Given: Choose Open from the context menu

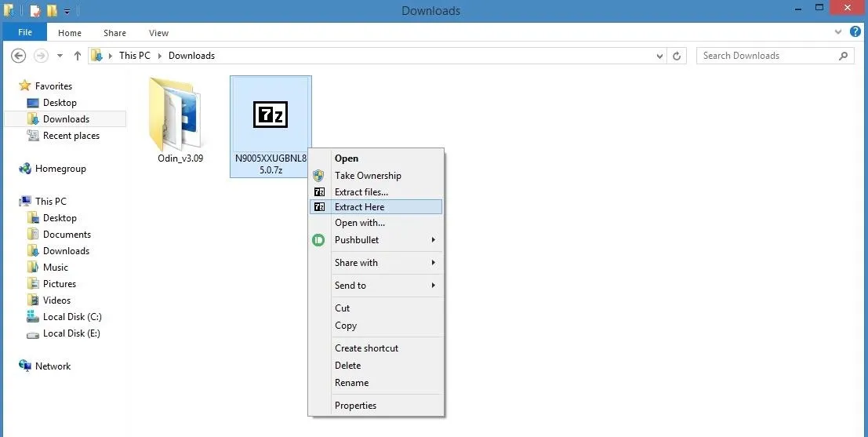Looking at the screenshot, I should coord(376,158).
